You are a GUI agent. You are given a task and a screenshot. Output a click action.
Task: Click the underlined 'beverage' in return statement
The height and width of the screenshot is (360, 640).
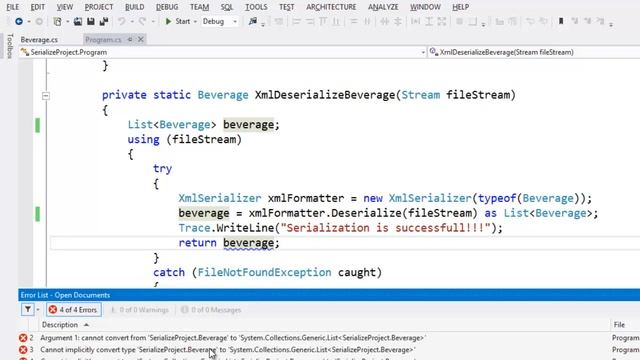tap(248, 243)
